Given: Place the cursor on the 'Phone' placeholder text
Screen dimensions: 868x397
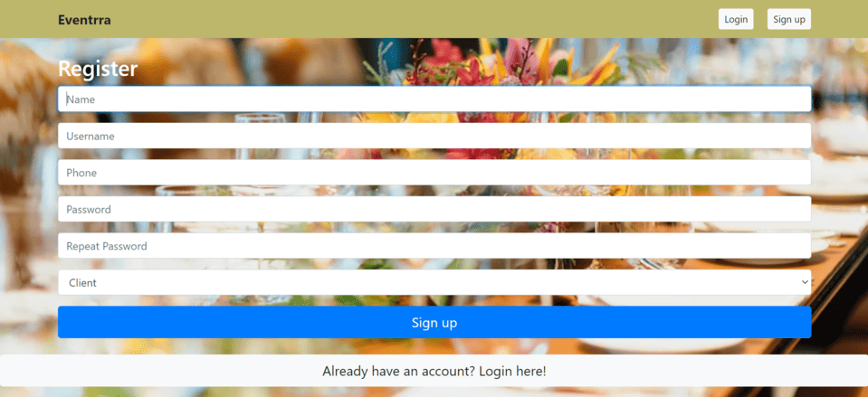Looking at the screenshot, I should click(x=81, y=173).
